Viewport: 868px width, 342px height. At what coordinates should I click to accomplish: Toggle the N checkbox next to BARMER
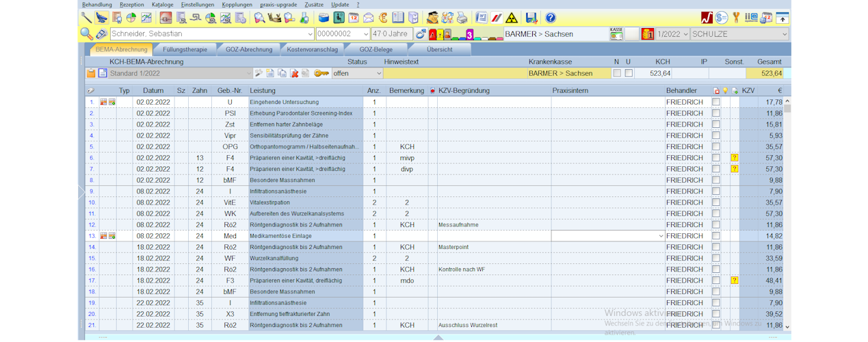click(617, 73)
